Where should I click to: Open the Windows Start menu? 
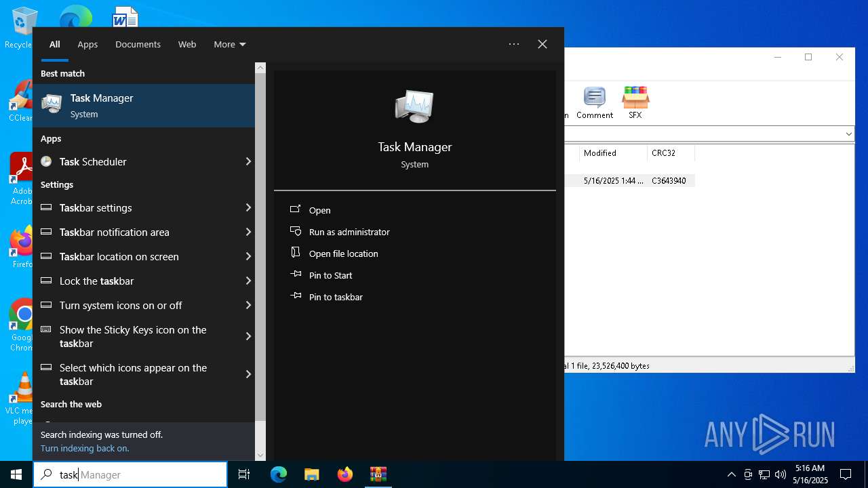coord(16,474)
